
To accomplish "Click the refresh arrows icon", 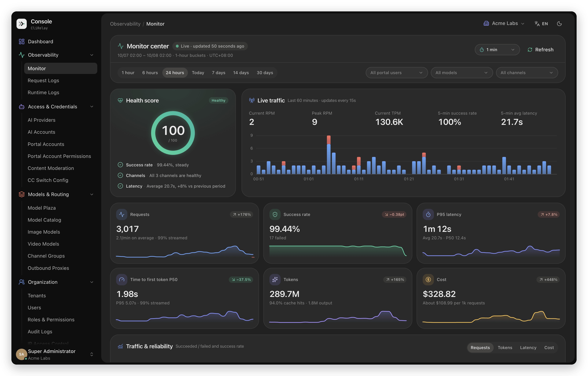I will pos(530,50).
